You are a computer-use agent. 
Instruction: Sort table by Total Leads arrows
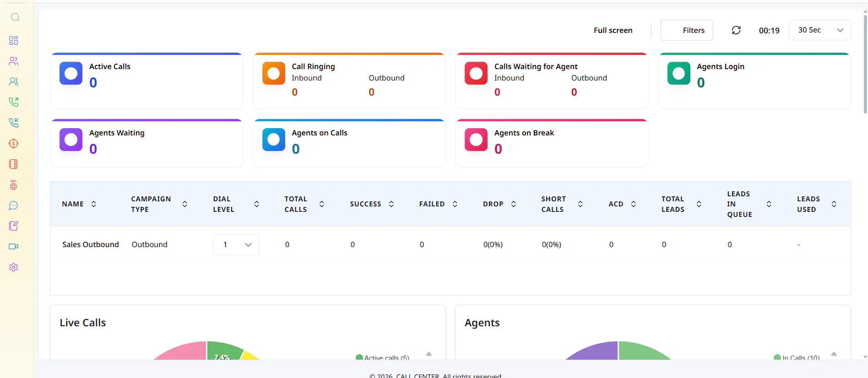pos(699,204)
